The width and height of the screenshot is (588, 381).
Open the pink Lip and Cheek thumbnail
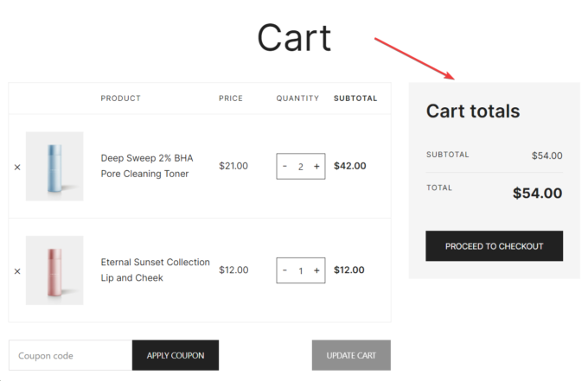point(54,270)
